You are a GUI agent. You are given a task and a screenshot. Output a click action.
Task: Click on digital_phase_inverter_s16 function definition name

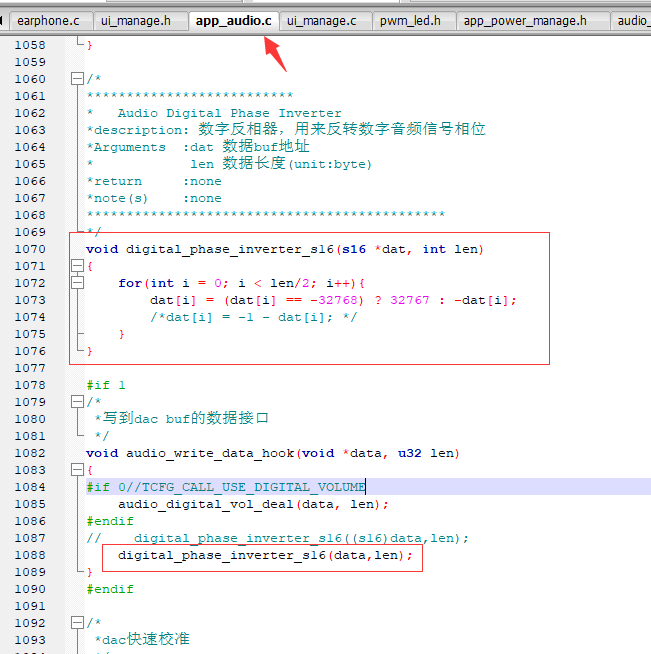(x=230, y=249)
